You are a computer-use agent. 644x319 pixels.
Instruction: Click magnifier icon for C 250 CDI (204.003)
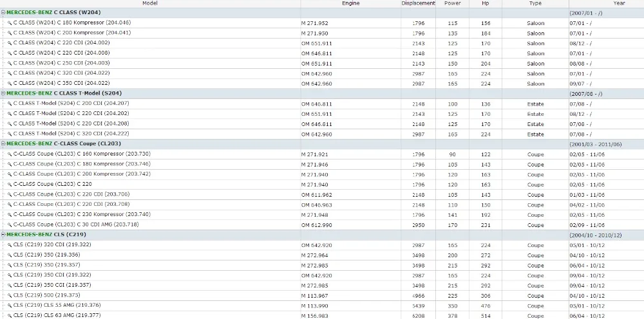tap(10, 64)
